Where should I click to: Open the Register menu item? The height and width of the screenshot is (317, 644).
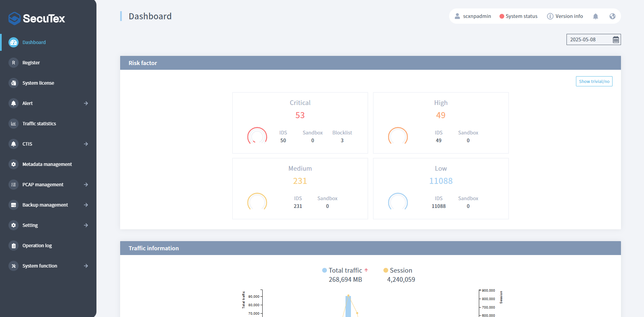pyautogui.click(x=48, y=63)
